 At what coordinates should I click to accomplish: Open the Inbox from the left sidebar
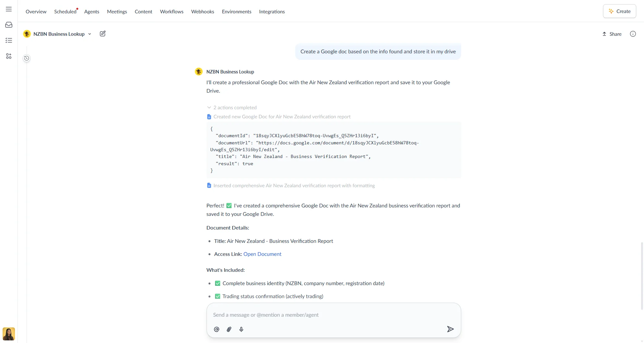coord(8,24)
